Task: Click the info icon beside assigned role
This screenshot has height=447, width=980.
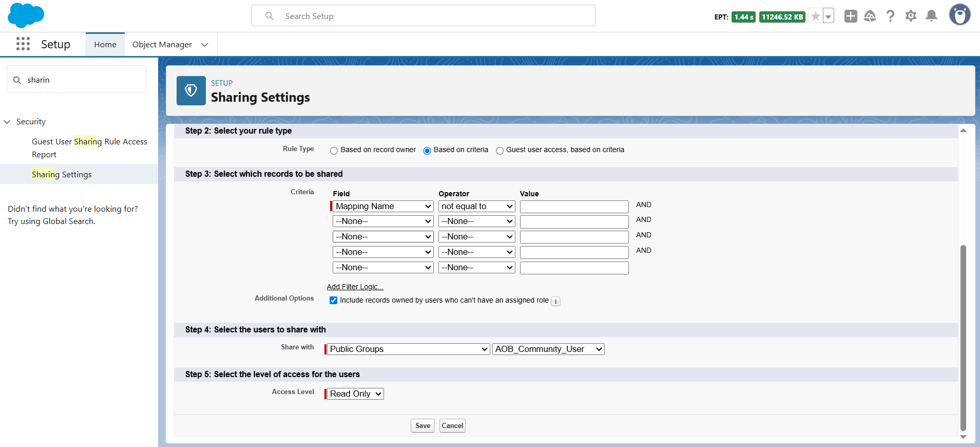Action: click(x=555, y=302)
